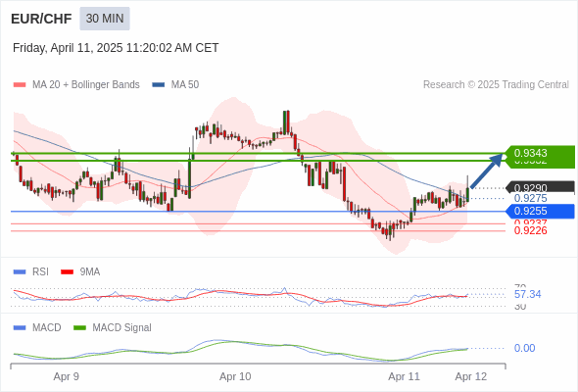Click the Apr 11 date axis label
This screenshot has width=578, height=392.
pyautogui.click(x=404, y=376)
